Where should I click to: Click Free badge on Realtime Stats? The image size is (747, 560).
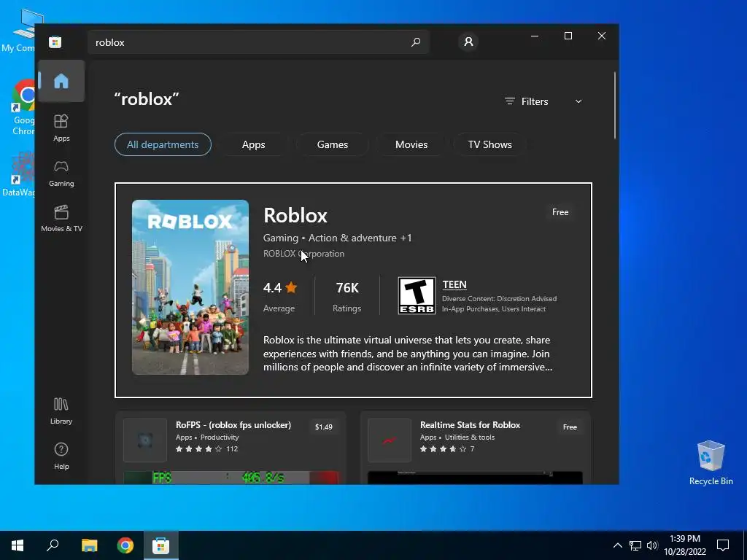[x=570, y=427]
